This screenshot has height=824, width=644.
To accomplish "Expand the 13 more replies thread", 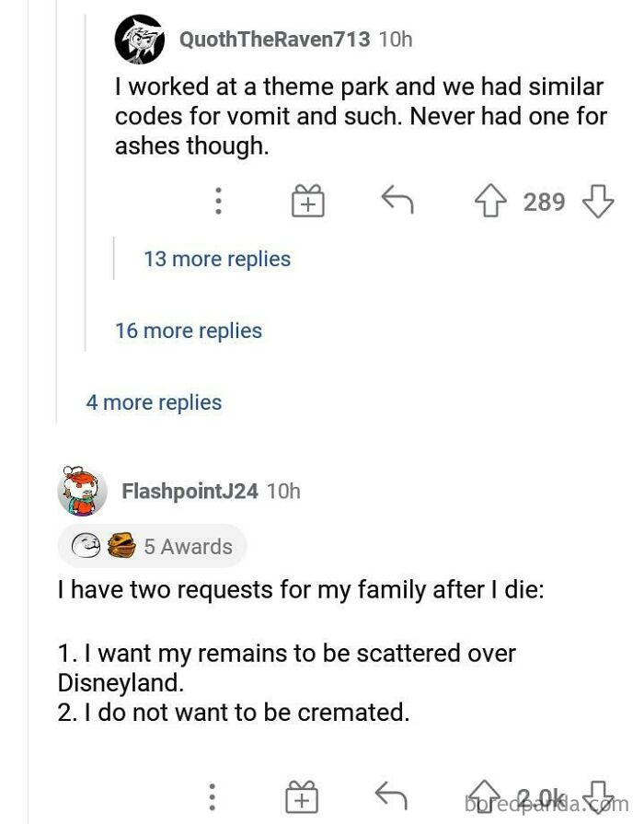I will (x=216, y=259).
